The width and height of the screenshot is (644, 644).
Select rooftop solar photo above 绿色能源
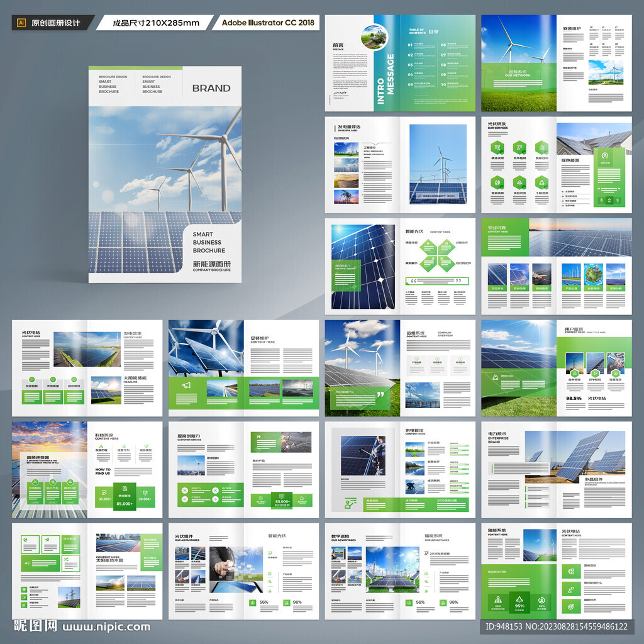[x=594, y=138]
